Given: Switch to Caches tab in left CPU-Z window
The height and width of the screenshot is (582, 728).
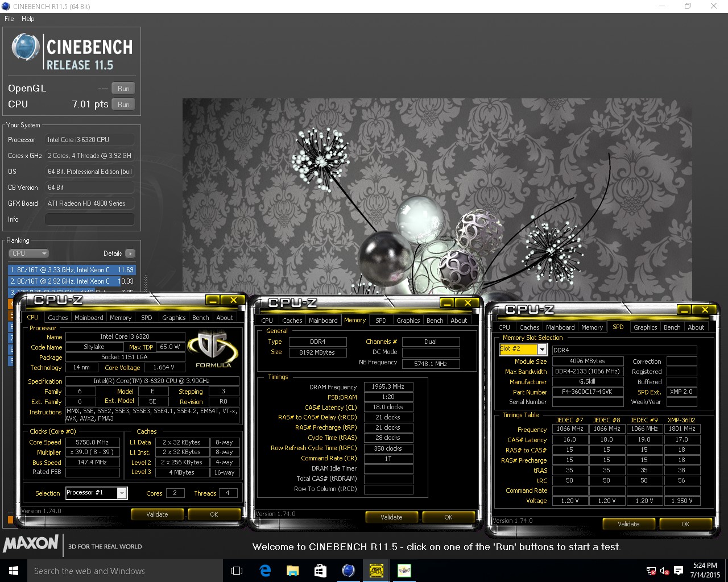Looking at the screenshot, I should (x=57, y=318).
